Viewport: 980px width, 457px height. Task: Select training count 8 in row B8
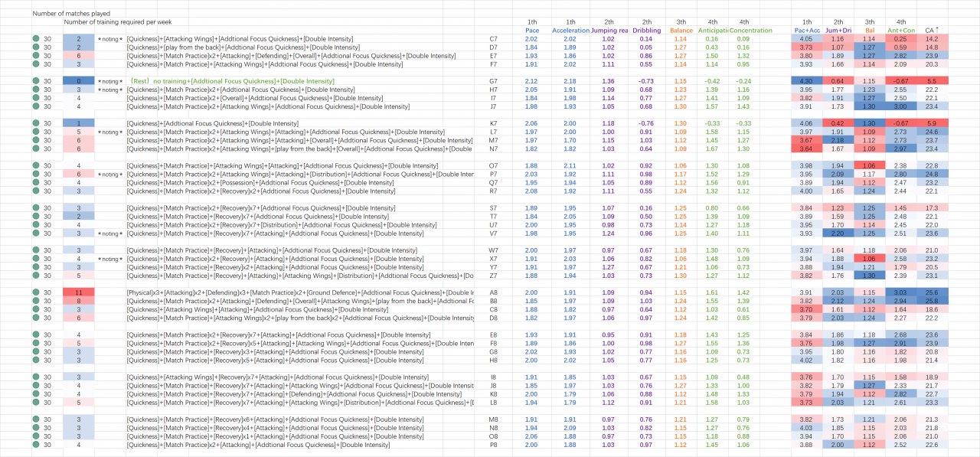tap(79, 301)
